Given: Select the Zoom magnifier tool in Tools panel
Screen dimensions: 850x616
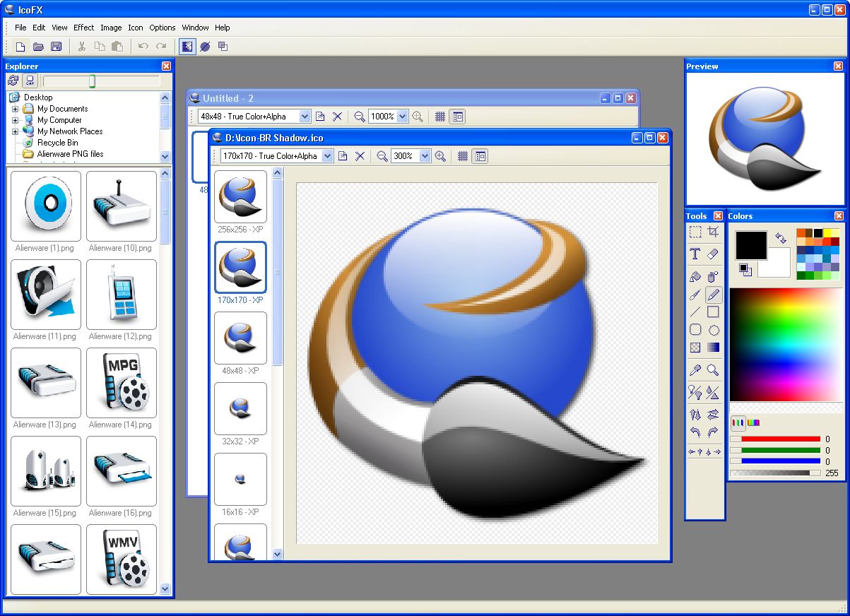Looking at the screenshot, I should [713, 369].
